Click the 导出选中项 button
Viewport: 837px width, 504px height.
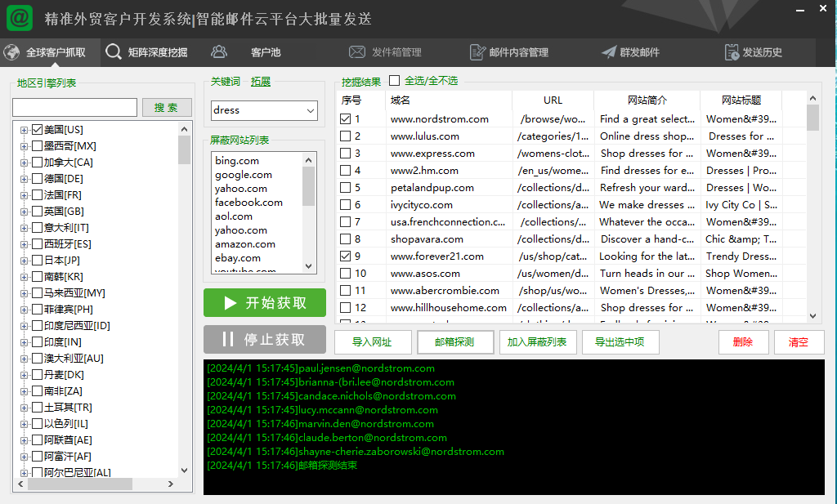(620, 342)
